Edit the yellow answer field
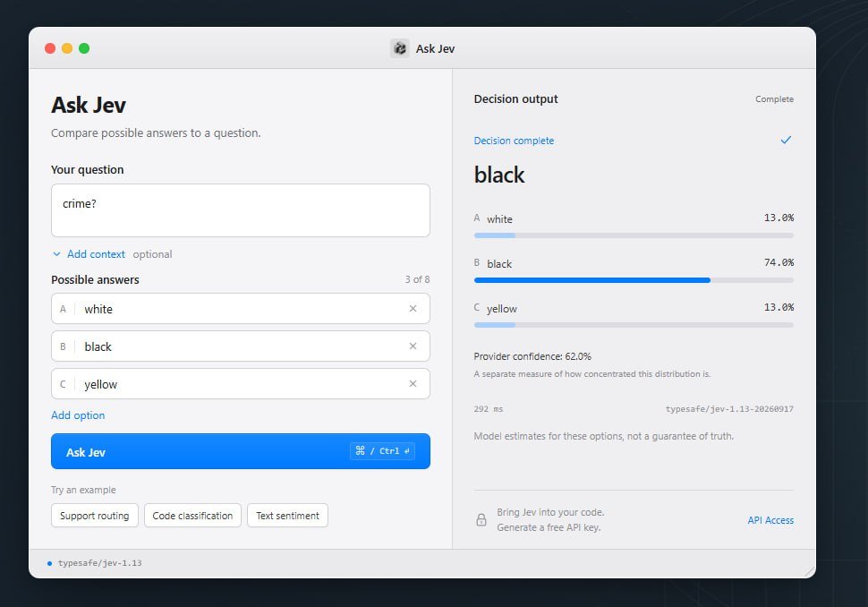 pos(240,384)
